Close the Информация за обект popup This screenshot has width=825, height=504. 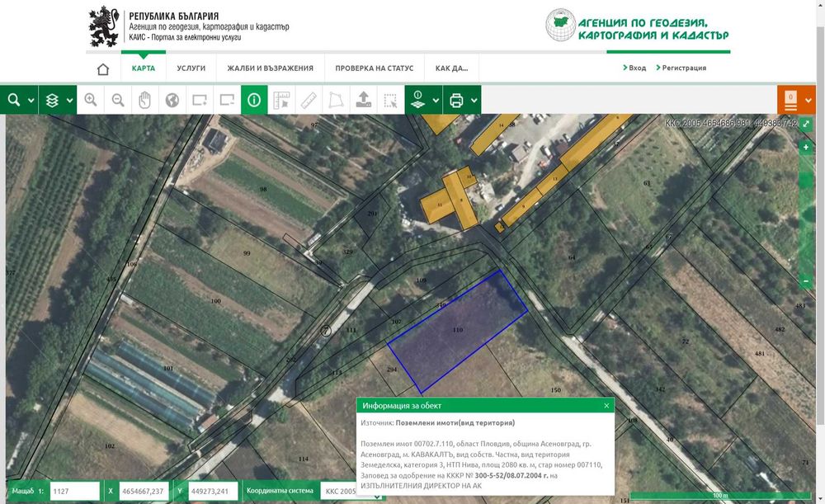(x=606, y=406)
